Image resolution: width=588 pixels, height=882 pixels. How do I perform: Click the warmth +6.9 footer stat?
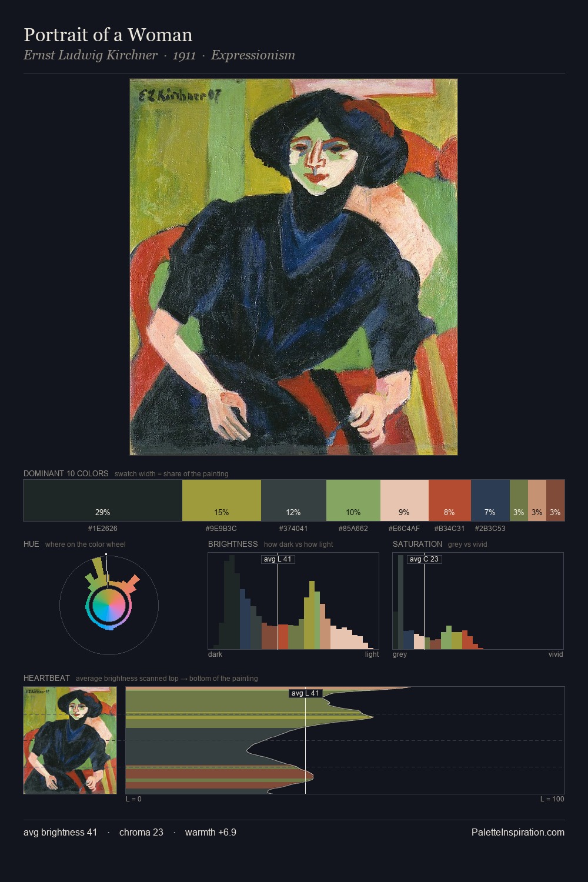pos(211,832)
